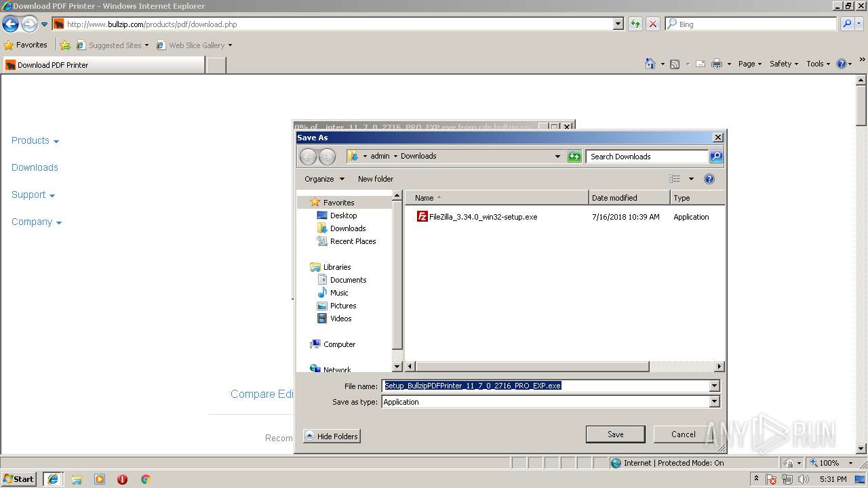Click the Print toolbar icon
This screenshot has width=868, height=488.
(x=717, y=64)
